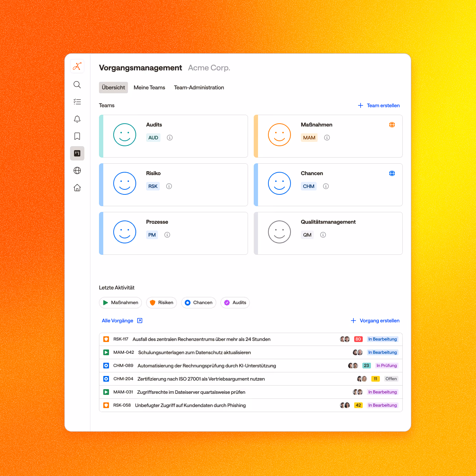Screen dimensions: 476x476
Task: Show info for the MAM team tag
Action: [x=327, y=138]
